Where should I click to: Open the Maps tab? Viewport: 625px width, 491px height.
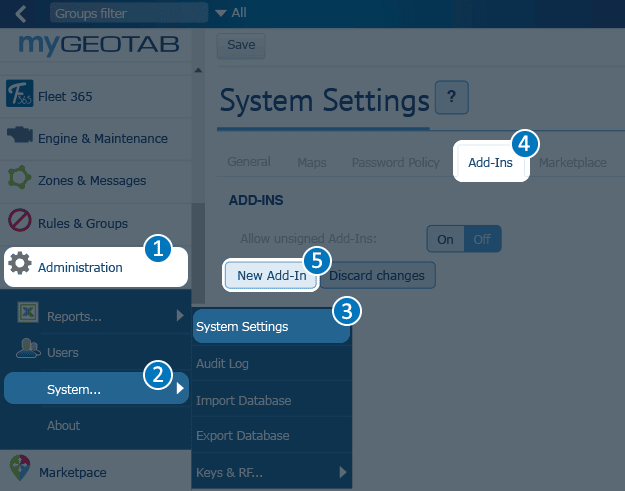pyautogui.click(x=312, y=162)
